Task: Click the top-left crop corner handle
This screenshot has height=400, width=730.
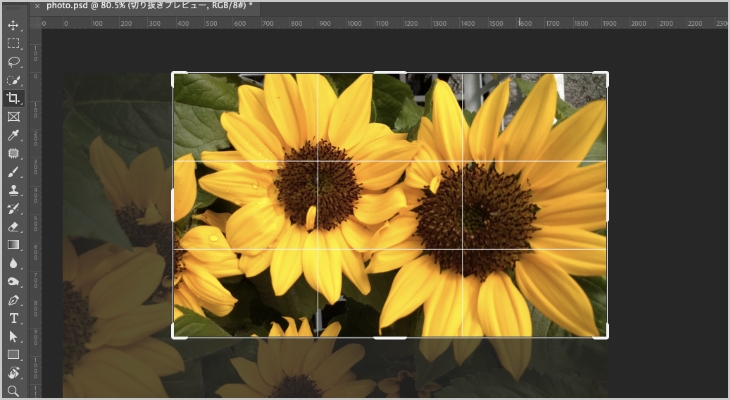Action: [x=174, y=74]
